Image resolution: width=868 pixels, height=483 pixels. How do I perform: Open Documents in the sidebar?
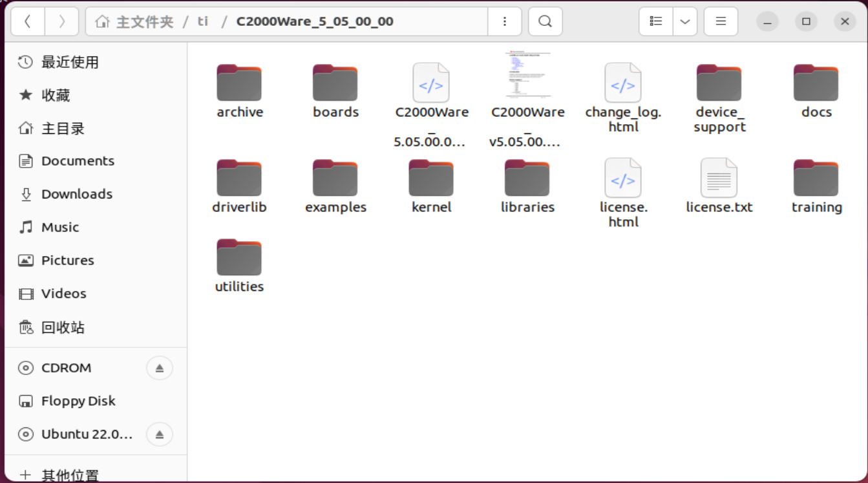pos(96,161)
